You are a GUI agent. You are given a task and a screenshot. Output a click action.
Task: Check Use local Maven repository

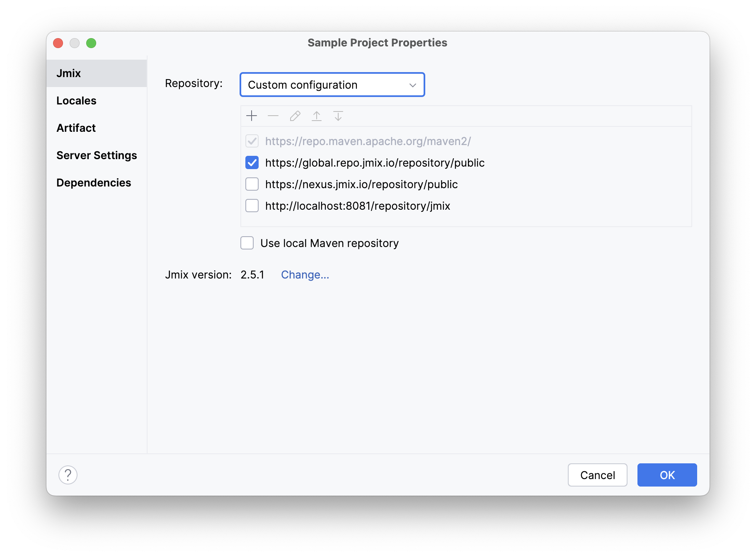pyautogui.click(x=247, y=243)
